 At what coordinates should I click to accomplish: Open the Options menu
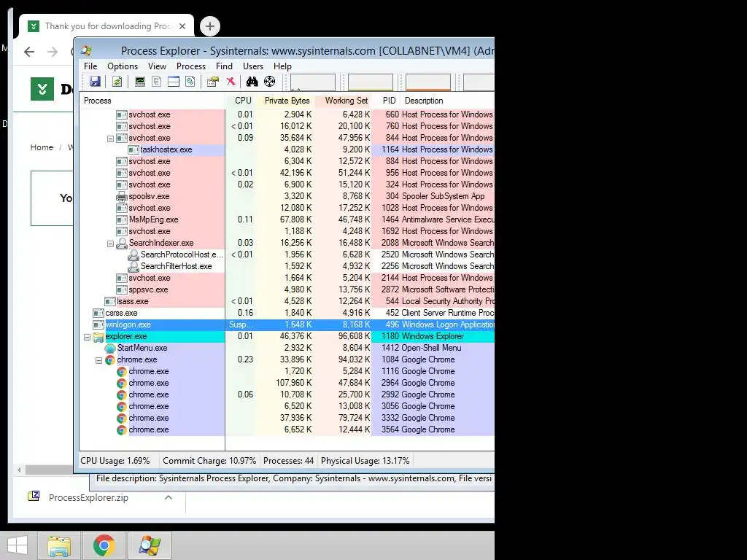(123, 66)
